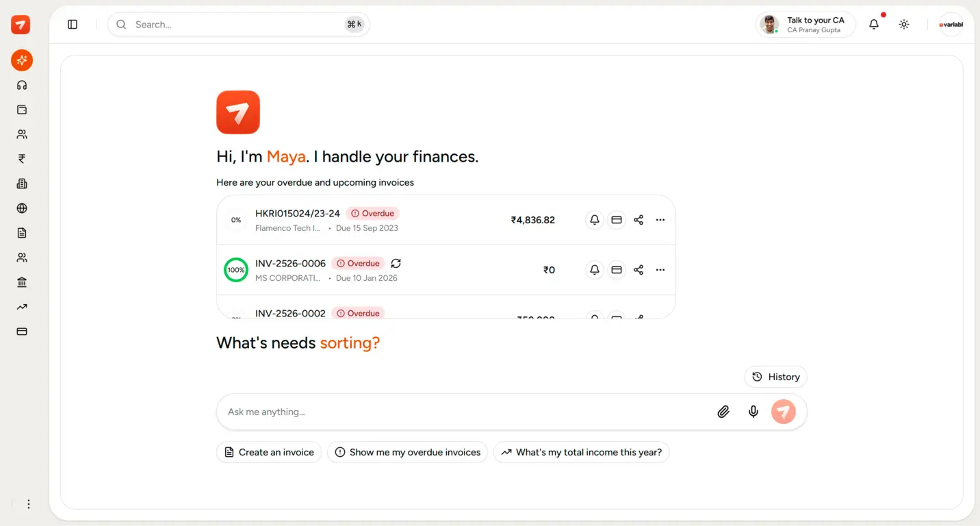Screen dimensions: 980x526
Task: Open the chat History
Action: tap(776, 377)
